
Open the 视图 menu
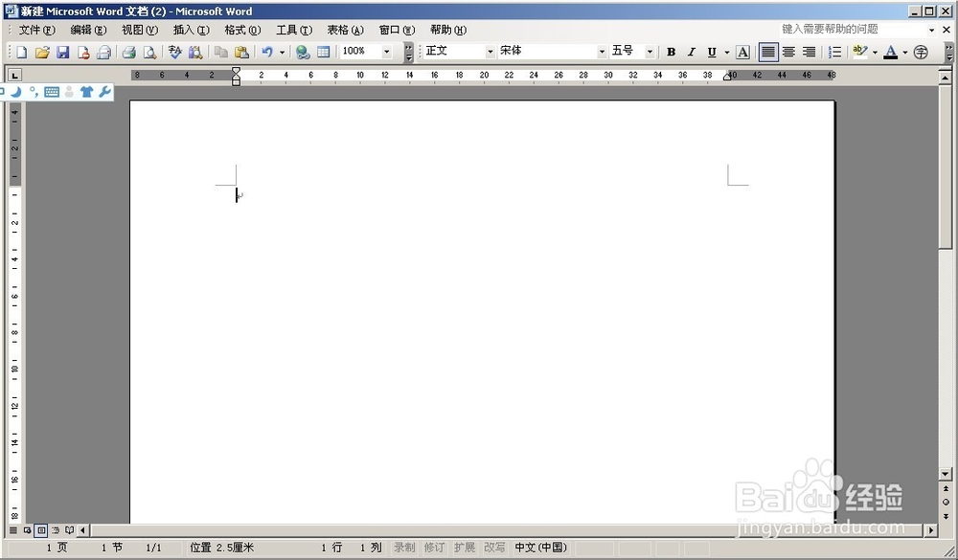coord(140,30)
